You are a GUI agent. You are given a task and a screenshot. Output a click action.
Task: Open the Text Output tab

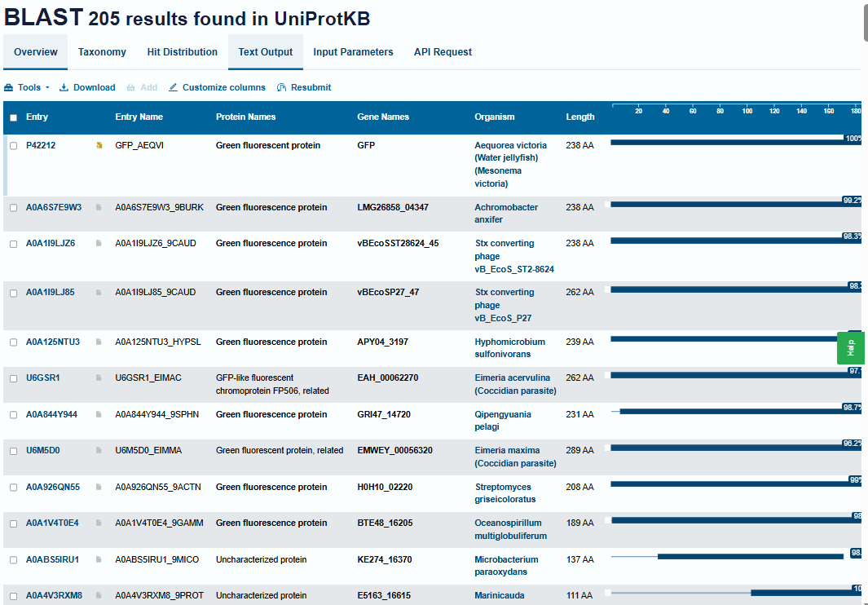265,52
